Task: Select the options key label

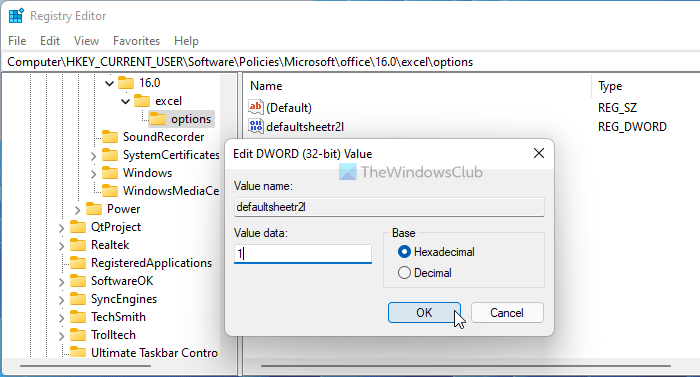Action: coord(191,119)
